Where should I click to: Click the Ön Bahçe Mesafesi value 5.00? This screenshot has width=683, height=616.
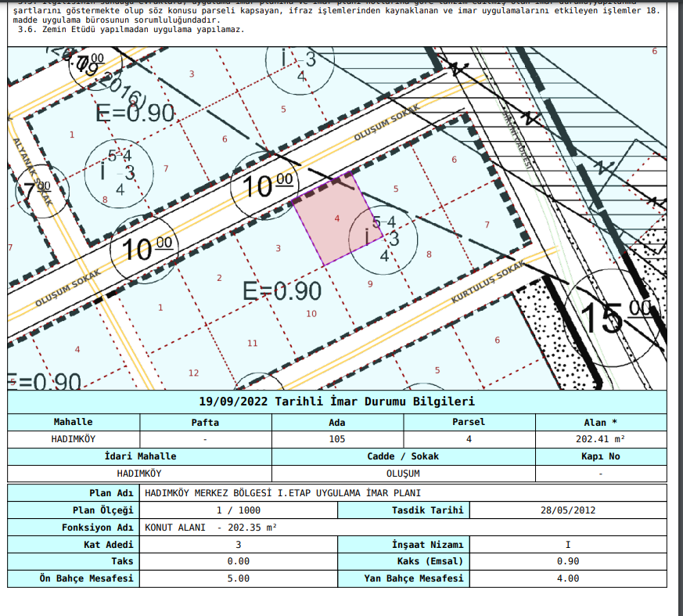pos(239,578)
